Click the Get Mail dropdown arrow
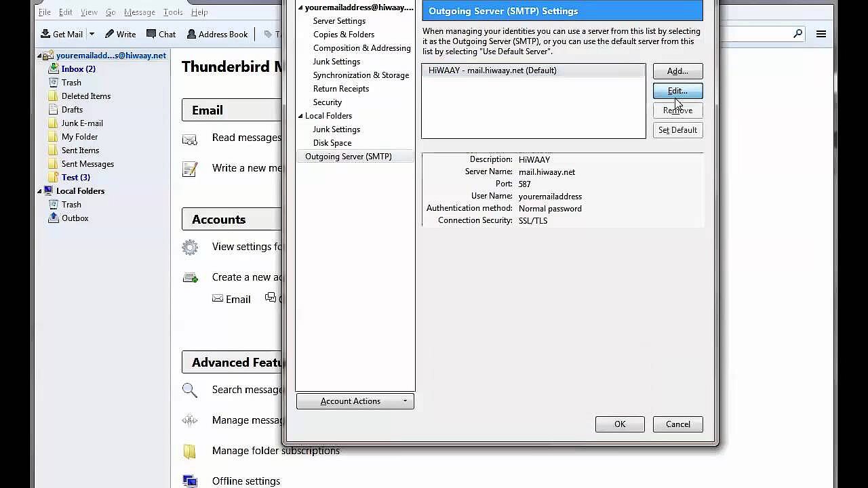Screen dimensions: 868x488 click(92, 34)
